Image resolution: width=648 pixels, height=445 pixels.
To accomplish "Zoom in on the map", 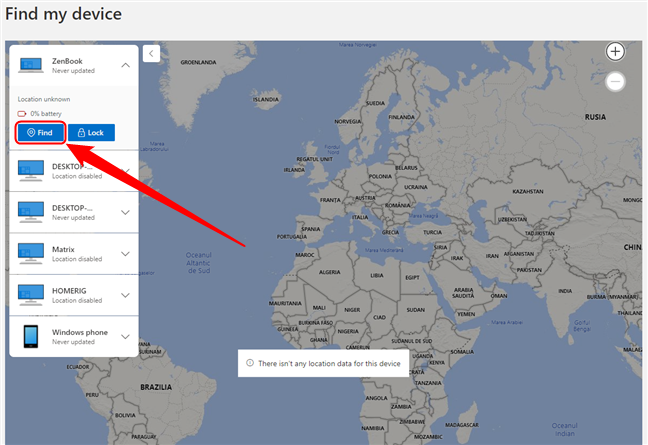I will point(615,52).
